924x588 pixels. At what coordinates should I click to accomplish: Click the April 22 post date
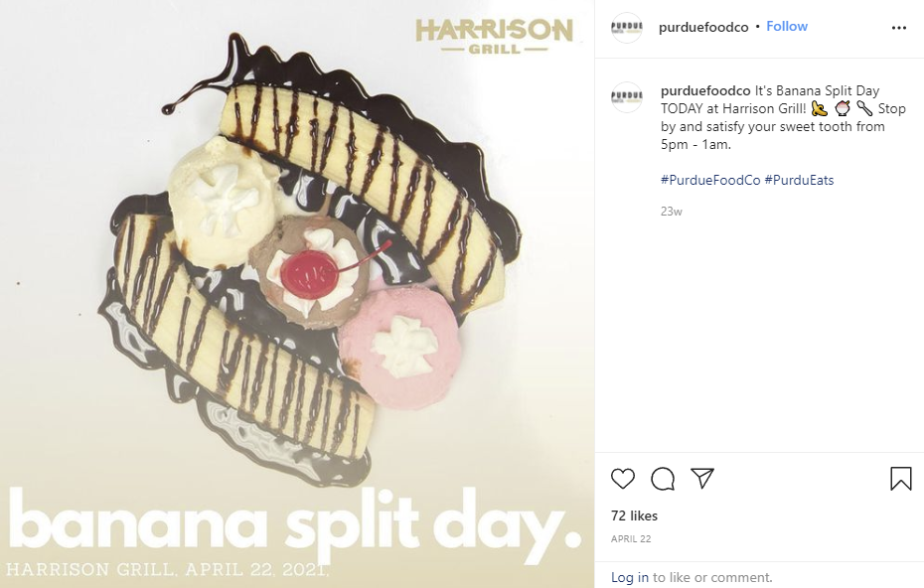point(631,538)
